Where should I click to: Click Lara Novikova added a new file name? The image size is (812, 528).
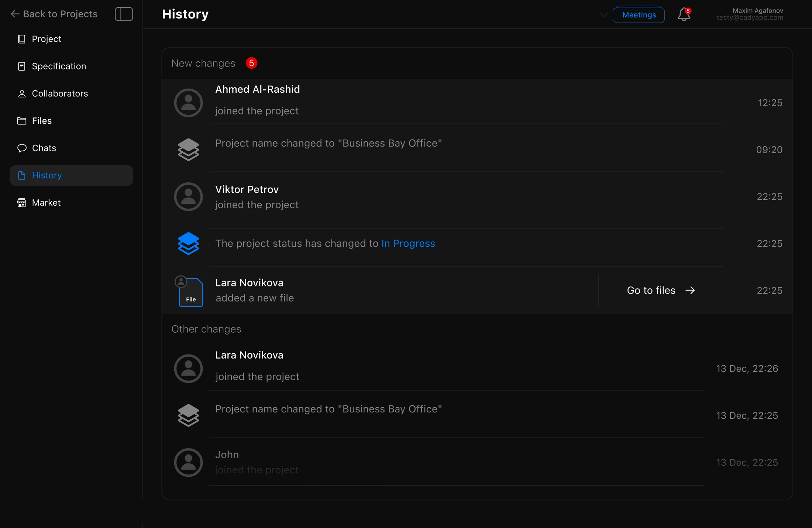coord(250,283)
